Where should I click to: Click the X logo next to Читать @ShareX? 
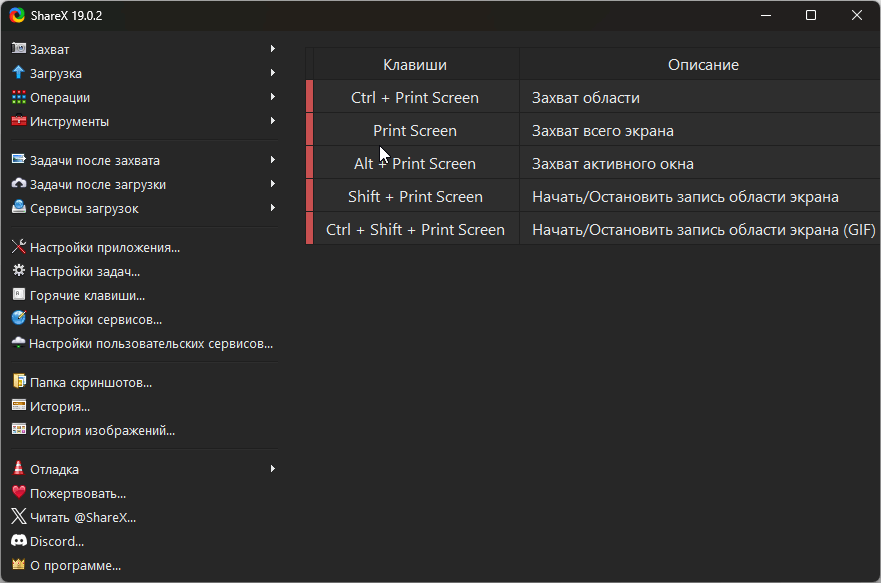click(18, 517)
